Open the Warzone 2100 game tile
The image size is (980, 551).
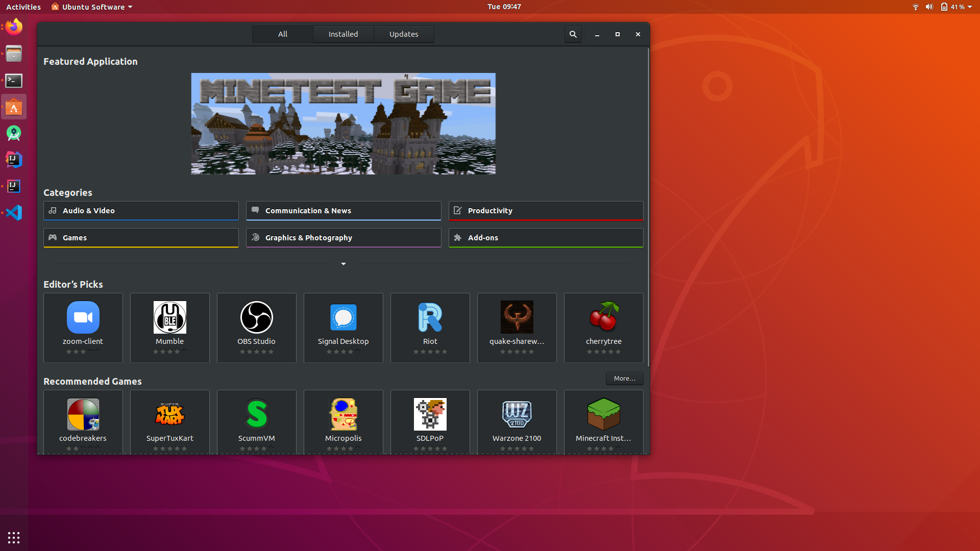click(x=517, y=421)
